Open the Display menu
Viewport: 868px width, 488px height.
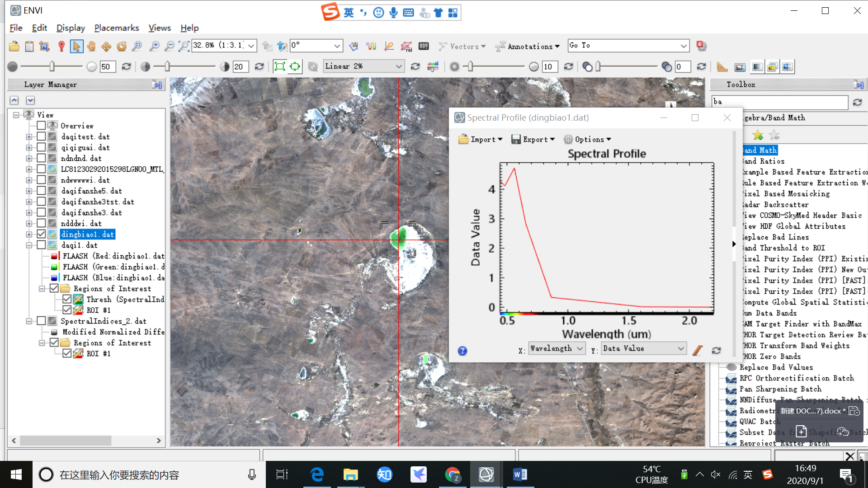point(71,28)
